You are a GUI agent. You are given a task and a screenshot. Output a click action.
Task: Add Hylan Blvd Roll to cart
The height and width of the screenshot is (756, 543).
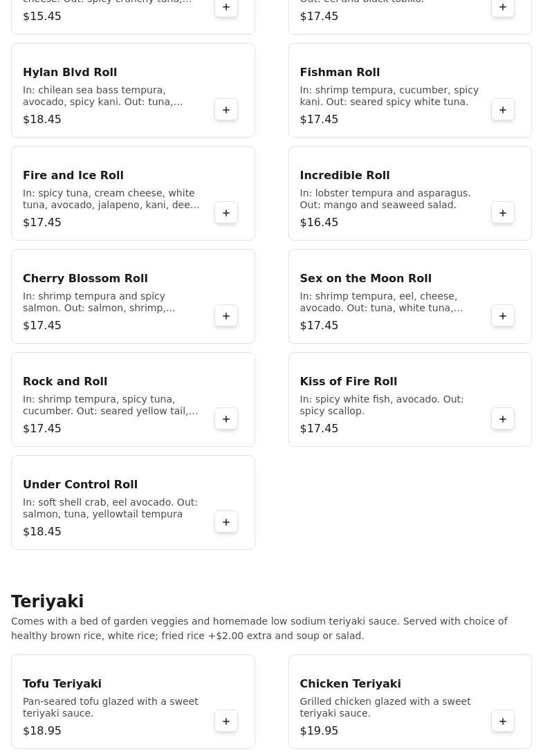[x=226, y=110]
